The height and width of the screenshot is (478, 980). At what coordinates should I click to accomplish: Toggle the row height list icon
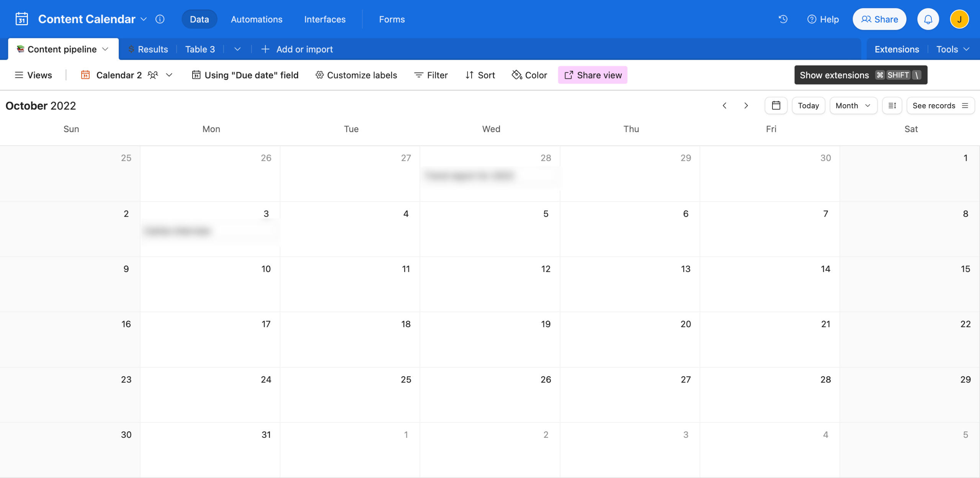[x=892, y=106]
